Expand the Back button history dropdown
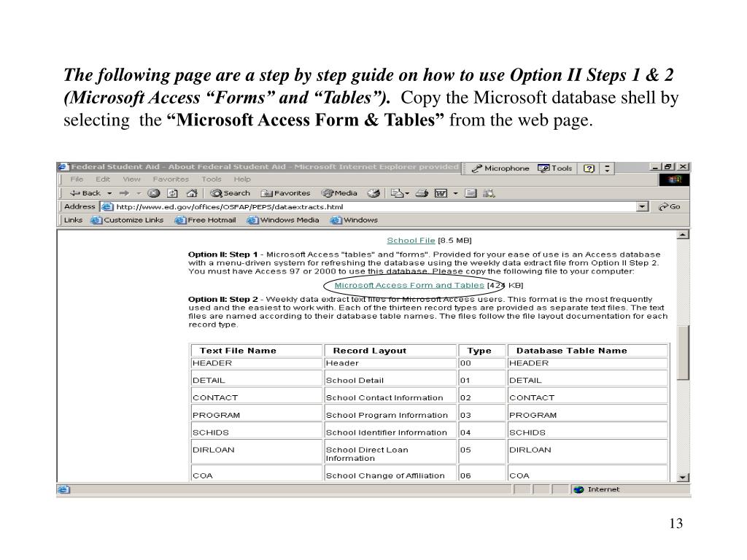The width and height of the screenshot is (747, 560). (109, 193)
